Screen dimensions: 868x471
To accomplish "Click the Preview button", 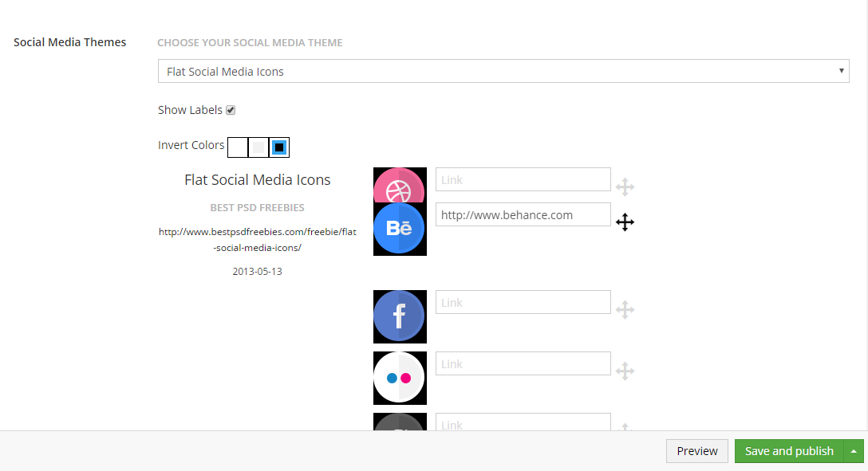I will click(x=697, y=451).
